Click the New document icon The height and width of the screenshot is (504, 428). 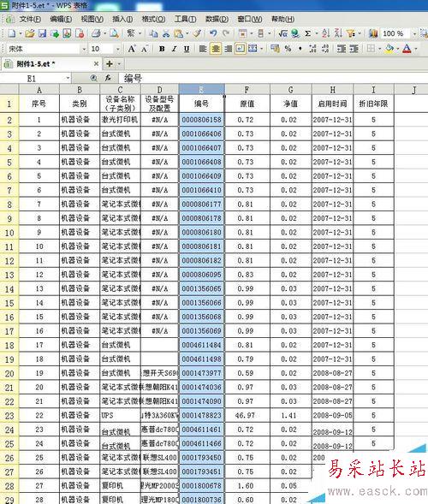[12, 33]
